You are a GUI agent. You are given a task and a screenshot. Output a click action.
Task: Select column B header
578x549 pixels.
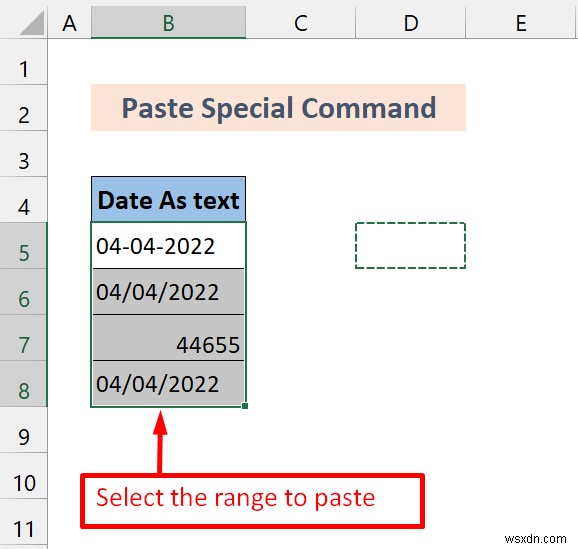(x=168, y=22)
